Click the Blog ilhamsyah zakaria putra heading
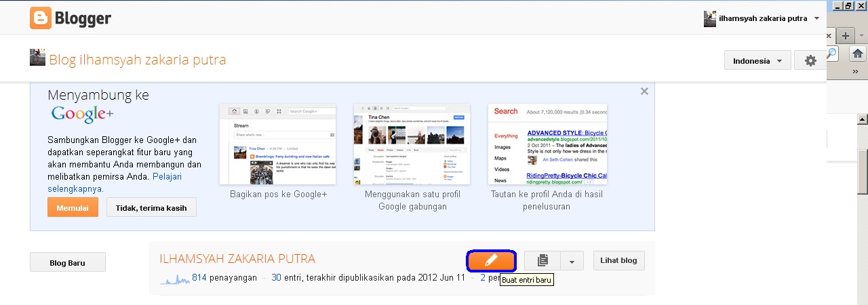 pyautogui.click(x=138, y=60)
